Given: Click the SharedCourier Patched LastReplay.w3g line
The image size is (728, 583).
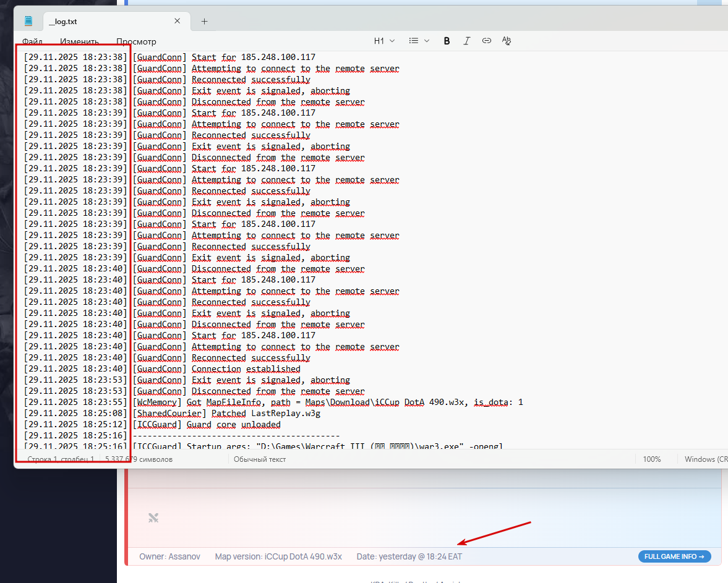Looking at the screenshot, I should point(172,414).
